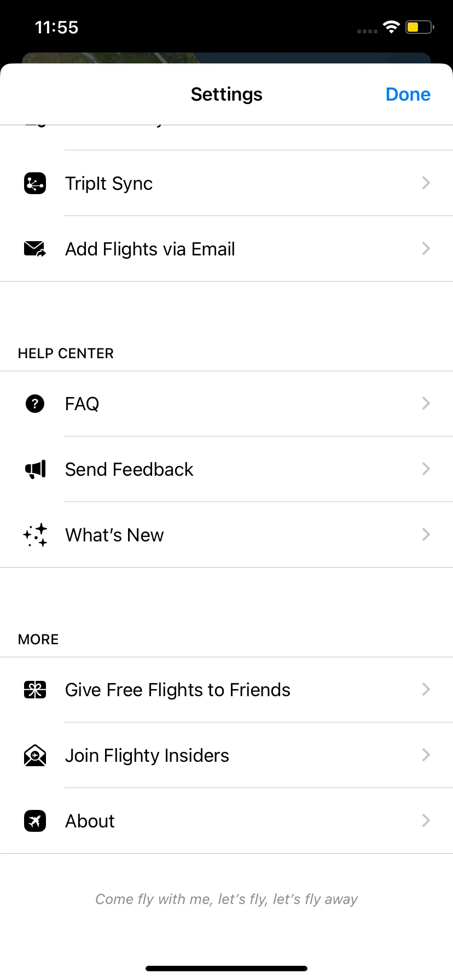
Task: Tap the Join Flighty Insiders chevron
Action: click(x=426, y=755)
